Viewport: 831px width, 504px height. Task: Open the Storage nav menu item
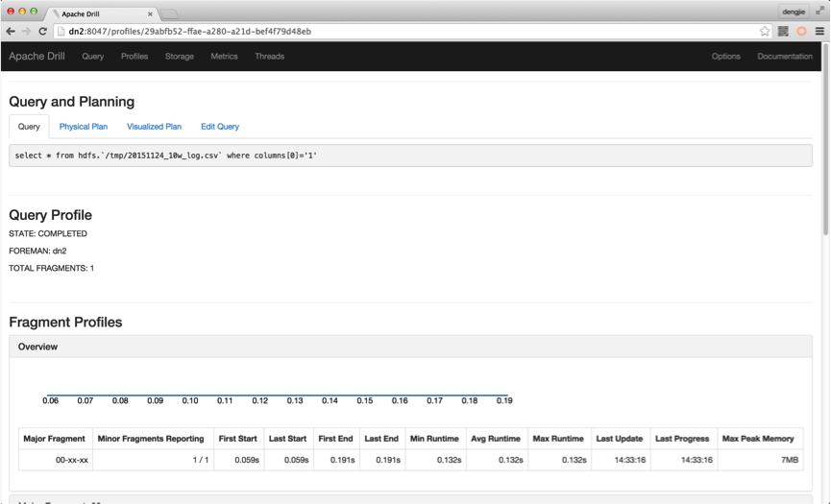[x=179, y=56]
